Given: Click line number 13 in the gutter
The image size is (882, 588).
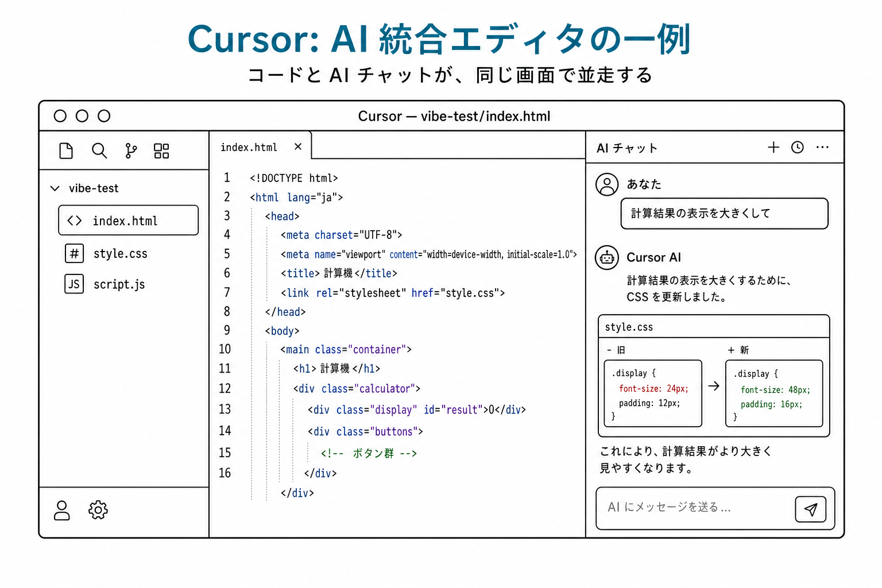Looking at the screenshot, I should 225,409.
